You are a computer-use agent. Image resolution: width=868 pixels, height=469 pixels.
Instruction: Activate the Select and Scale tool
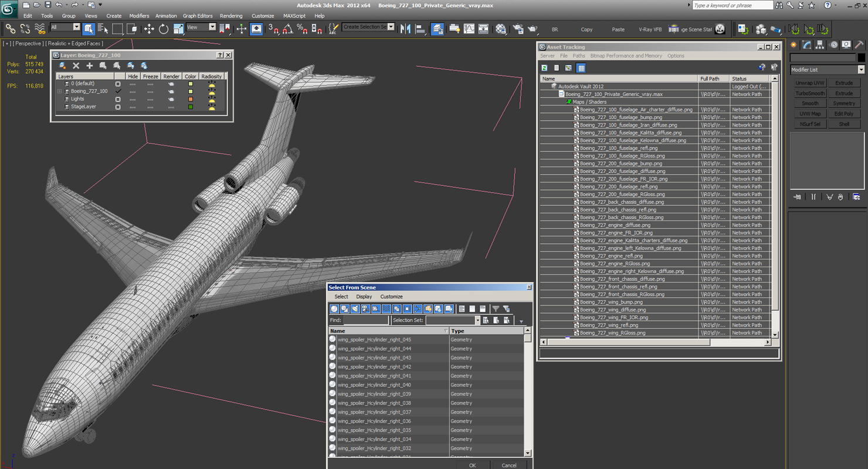click(x=178, y=28)
